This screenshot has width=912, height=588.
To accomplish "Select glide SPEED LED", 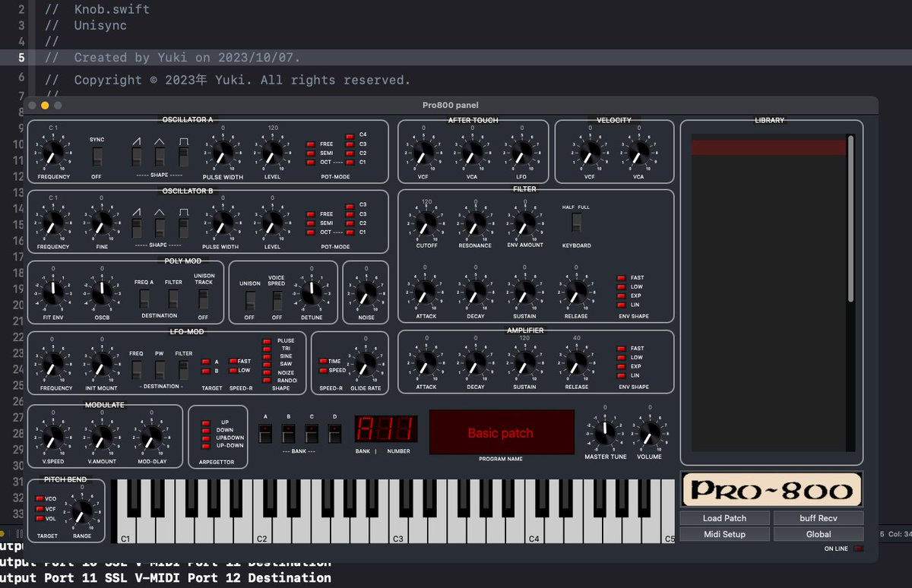I will coord(323,371).
